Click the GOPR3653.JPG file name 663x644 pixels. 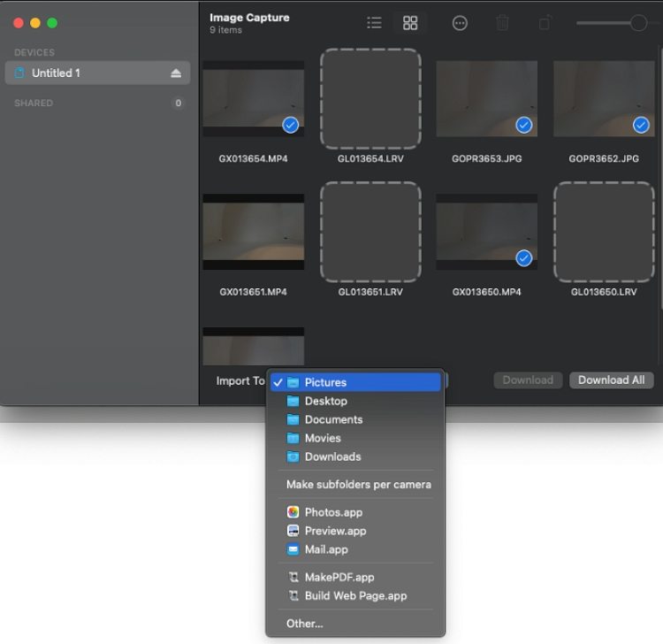click(x=487, y=158)
